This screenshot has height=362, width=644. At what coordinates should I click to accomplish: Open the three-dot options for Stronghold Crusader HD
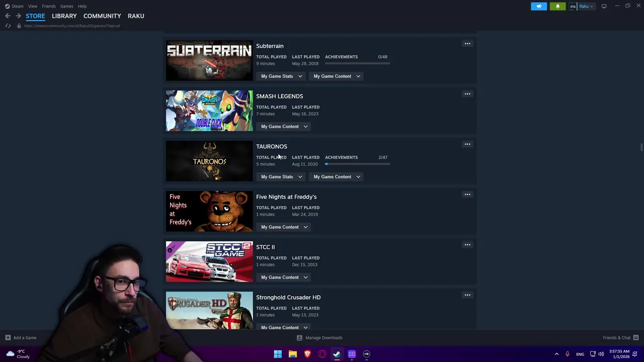coord(467,295)
